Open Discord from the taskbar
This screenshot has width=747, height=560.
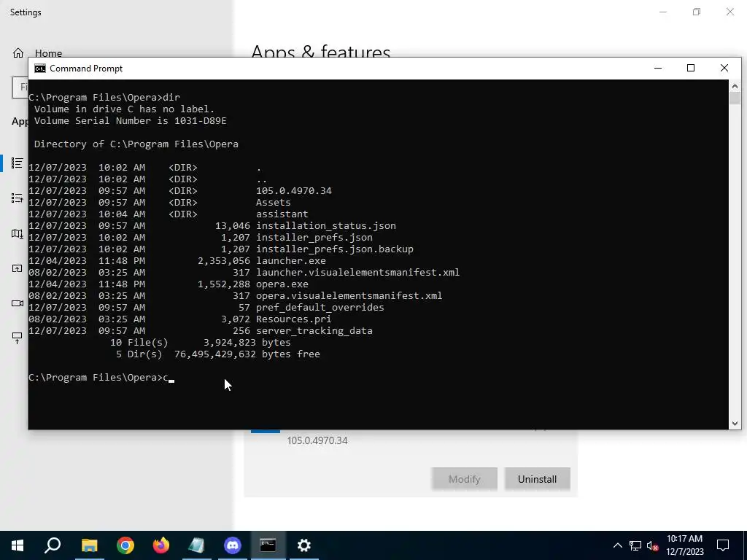pos(233,545)
